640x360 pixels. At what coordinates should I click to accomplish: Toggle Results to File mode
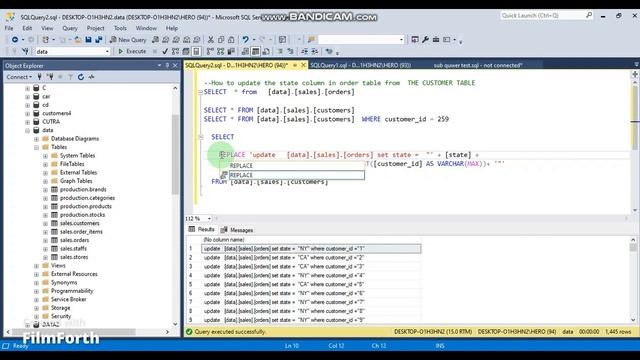pos(266,51)
